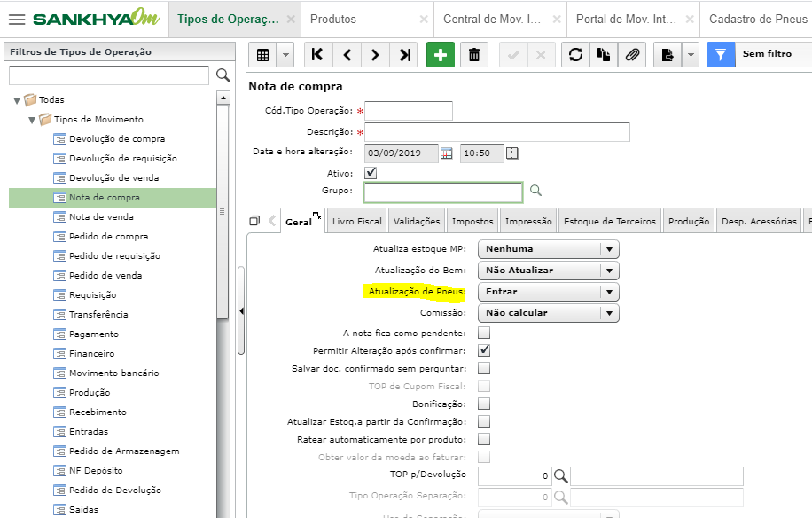
Task: Go to first record
Action: pos(317,54)
